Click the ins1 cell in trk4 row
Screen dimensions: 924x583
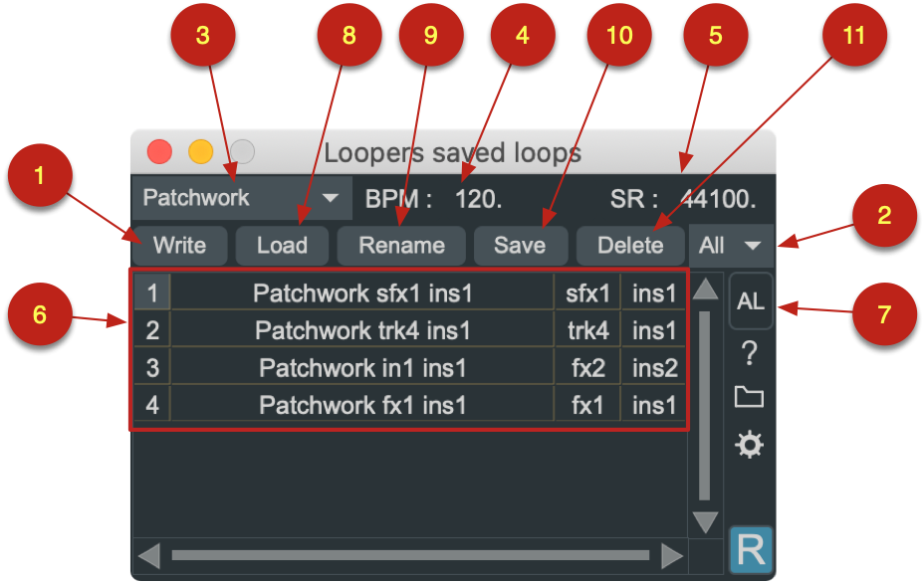tap(654, 329)
